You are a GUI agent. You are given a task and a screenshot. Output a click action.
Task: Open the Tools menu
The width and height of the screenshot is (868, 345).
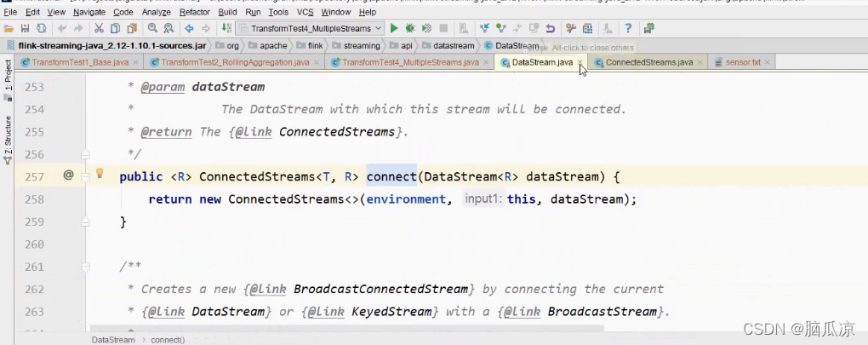[x=278, y=12]
